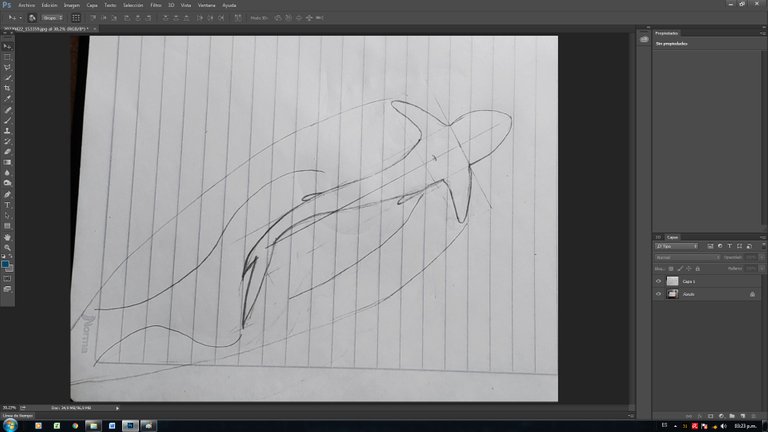Viewport: 768px width, 432px height.
Task: Open the Filtro menu
Action: coord(155,5)
